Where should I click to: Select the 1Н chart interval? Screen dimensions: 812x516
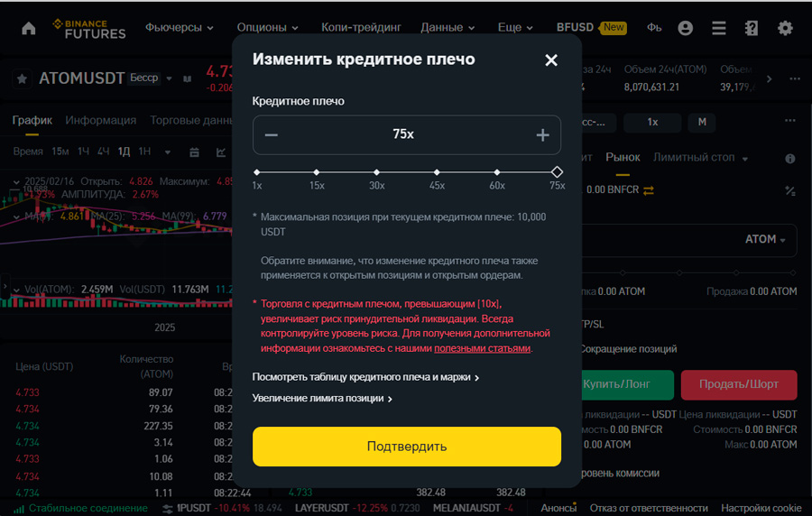tap(144, 152)
